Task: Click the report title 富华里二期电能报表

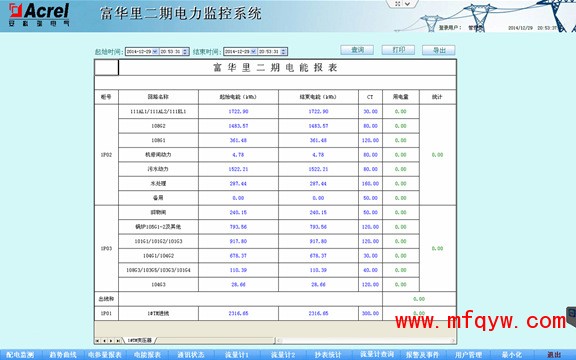Action: click(275, 68)
